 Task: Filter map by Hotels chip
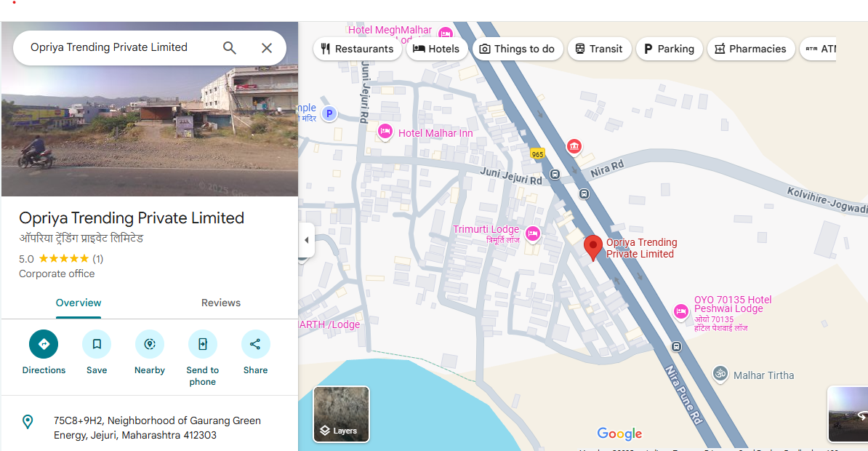(x=436, y=49)
